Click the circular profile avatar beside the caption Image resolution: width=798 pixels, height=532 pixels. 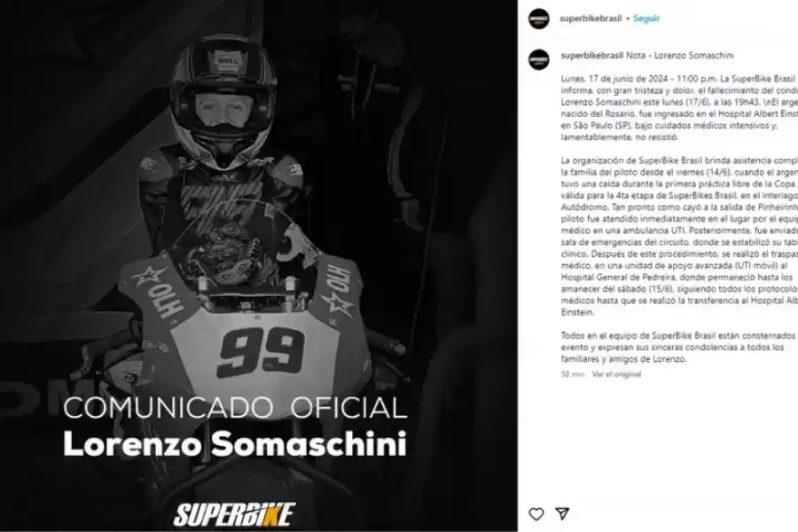point(538,56)
